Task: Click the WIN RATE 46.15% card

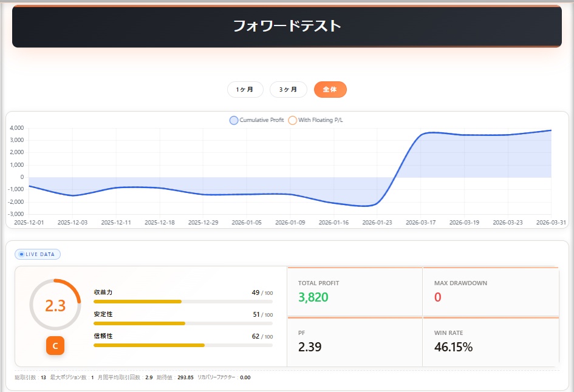Action: [490, 342]
